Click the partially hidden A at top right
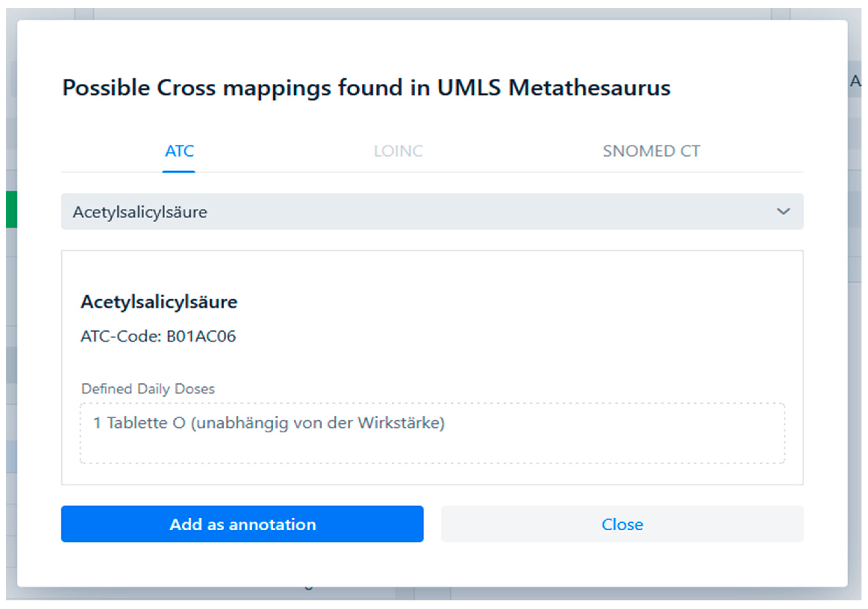 (856, 81)
